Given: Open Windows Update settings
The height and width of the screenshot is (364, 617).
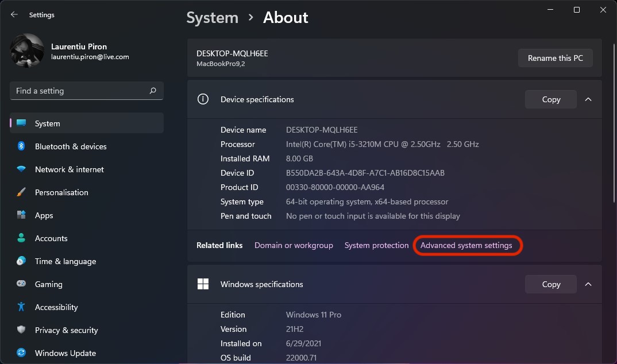Looking at the screenshot, I should [x=87, y=353].
